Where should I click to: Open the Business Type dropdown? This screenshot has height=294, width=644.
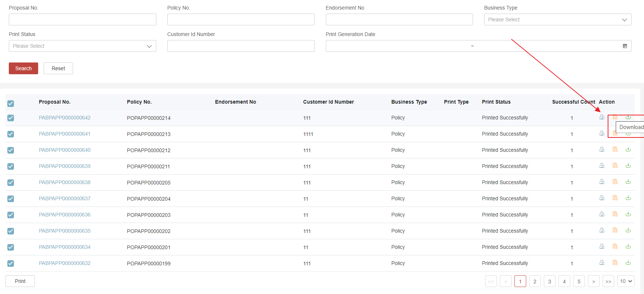557,19
